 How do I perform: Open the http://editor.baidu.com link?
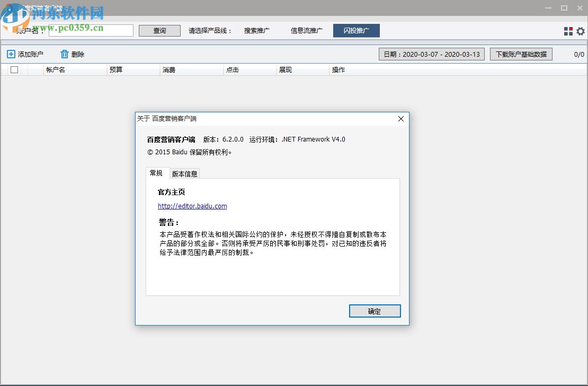[192, 206]
